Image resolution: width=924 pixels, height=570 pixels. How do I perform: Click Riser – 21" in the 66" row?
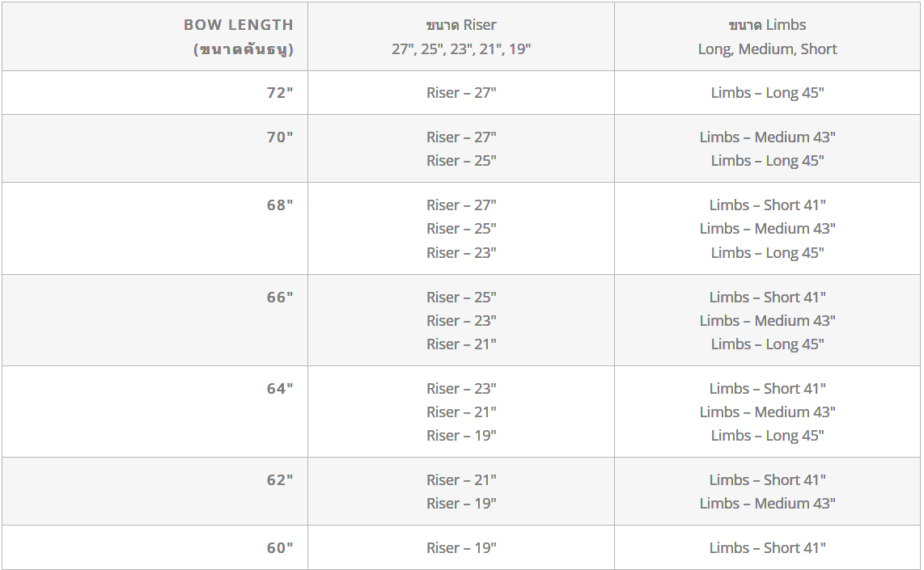pos(461,344)
